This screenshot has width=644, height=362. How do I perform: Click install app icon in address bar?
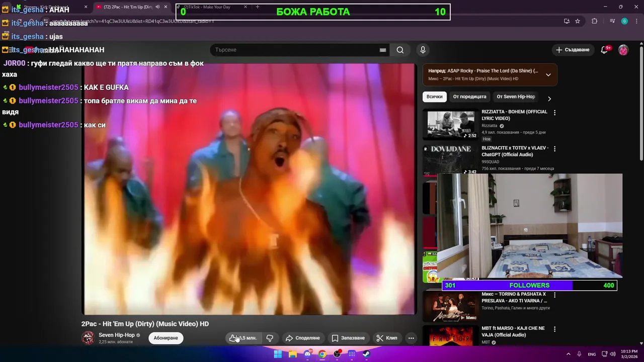tap(567, 21)
